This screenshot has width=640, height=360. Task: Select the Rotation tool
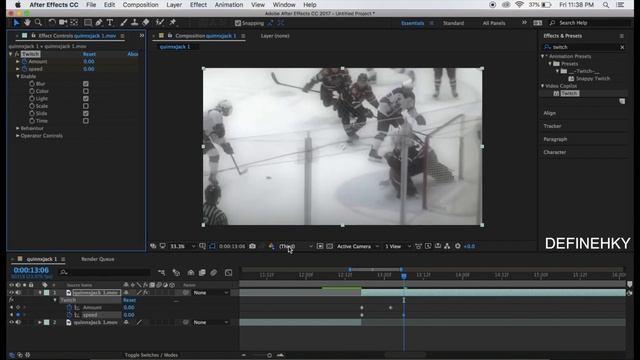click(x=52, y=22)
